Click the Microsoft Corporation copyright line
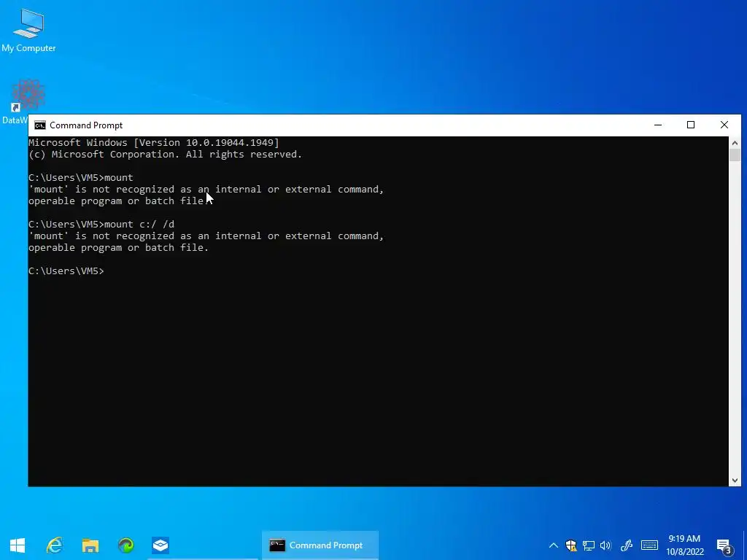The height and width of the screenshot is (560, 747). coord(165,155)
